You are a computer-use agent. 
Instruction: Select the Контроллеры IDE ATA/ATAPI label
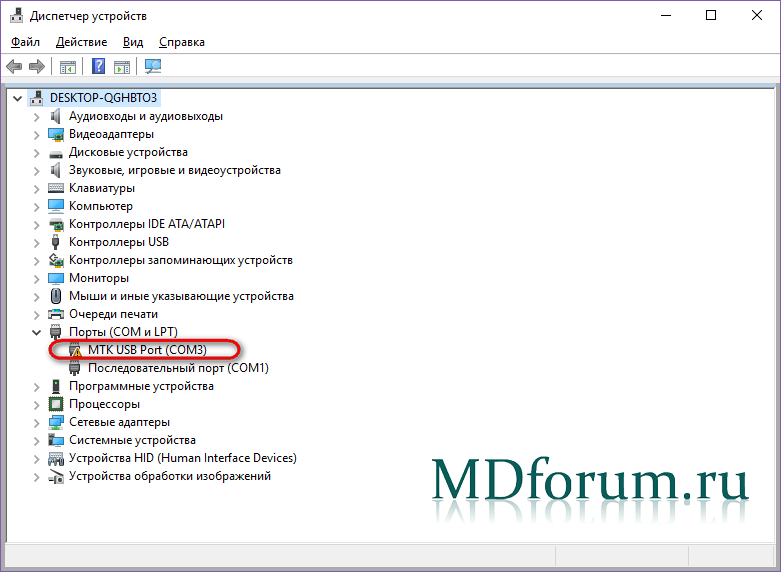(x=147, y=224)
